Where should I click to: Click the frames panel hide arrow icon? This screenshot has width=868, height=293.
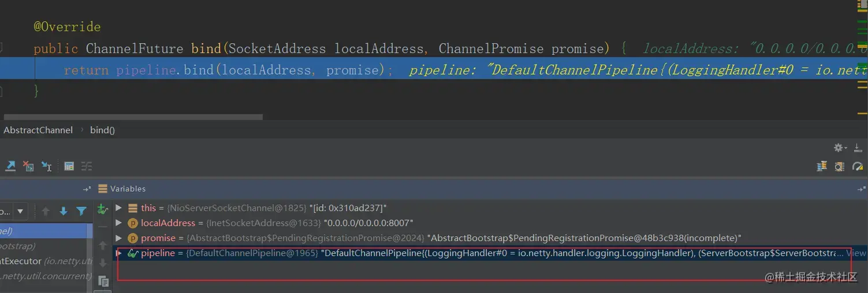(x=87, y=189)
